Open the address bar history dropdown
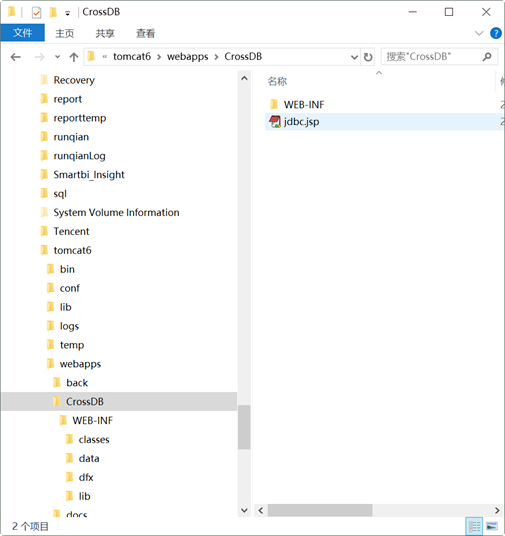This screenshot has width=505, height=536. coord(354,57)
